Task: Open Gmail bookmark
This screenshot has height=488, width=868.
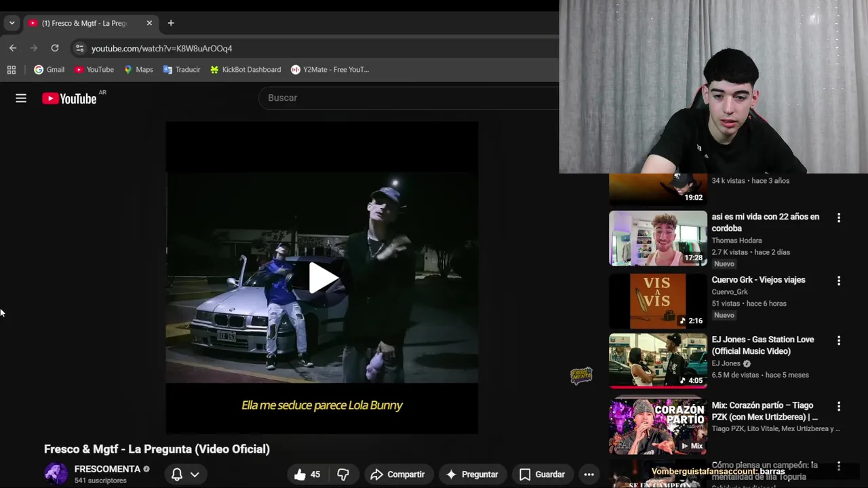Action: pos(50,70)
